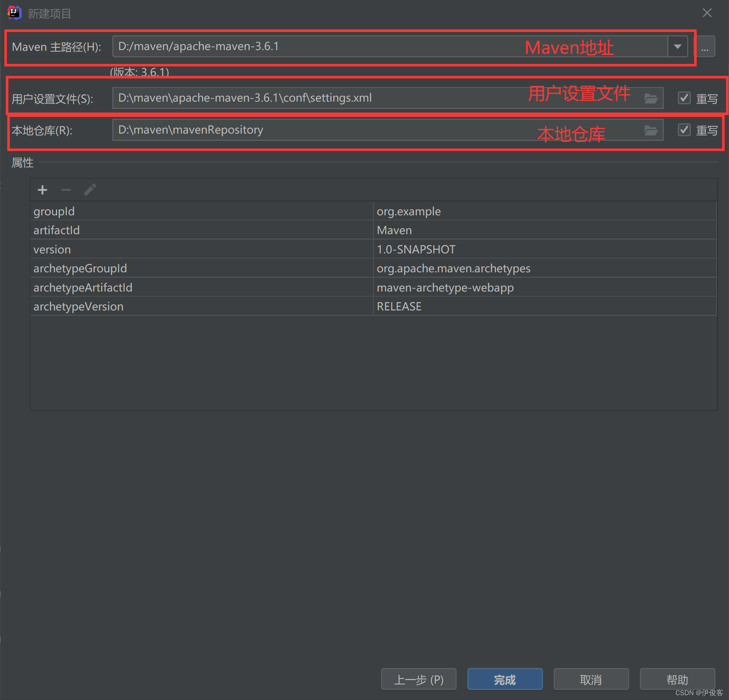Click the RELEASE value cell
This screenshot has width=729, height=700.
tap(545, 306)
